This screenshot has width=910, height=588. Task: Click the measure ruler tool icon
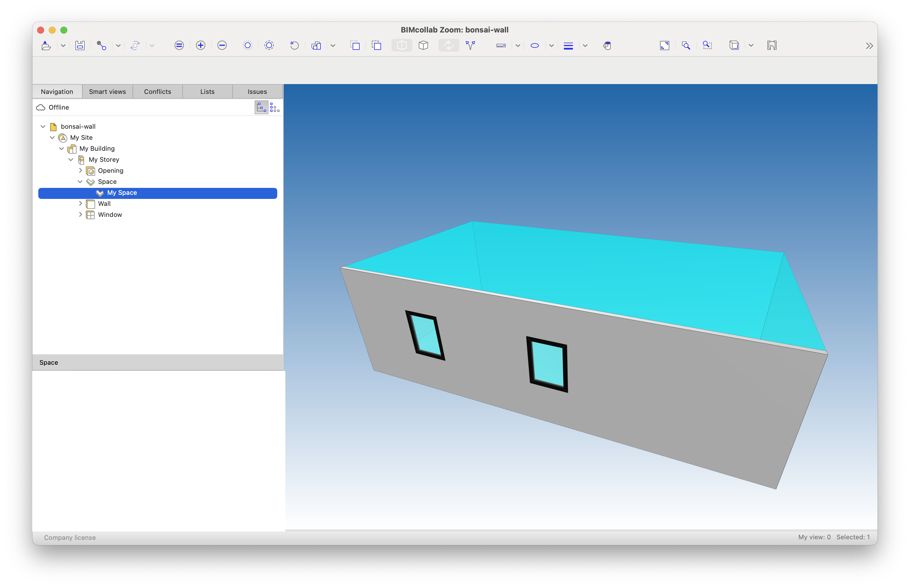(x=501, y=46)
